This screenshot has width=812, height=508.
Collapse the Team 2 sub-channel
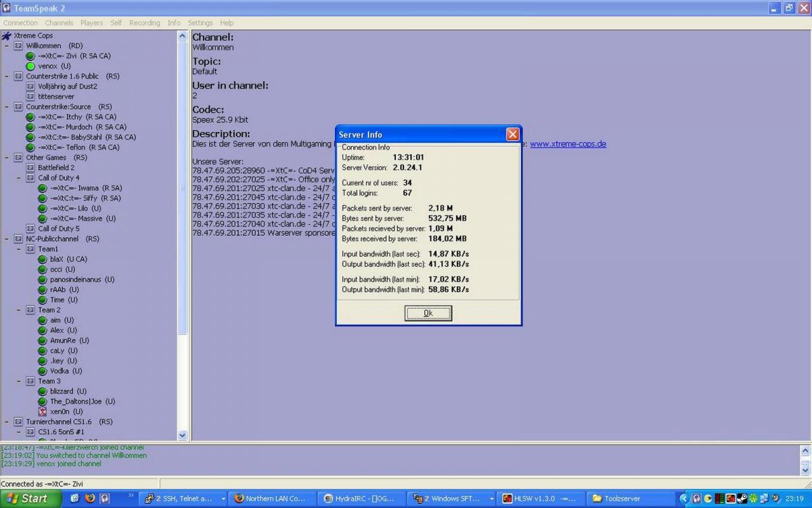pos(19,310)
